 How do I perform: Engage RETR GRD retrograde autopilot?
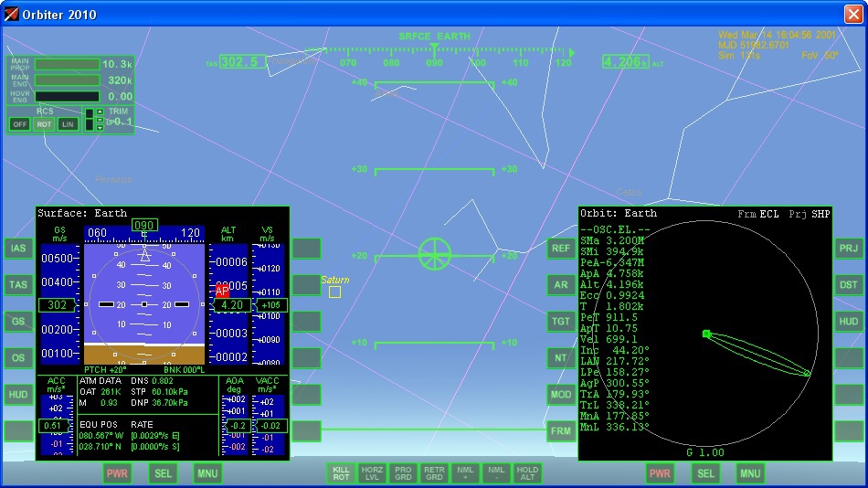point(434,472)
